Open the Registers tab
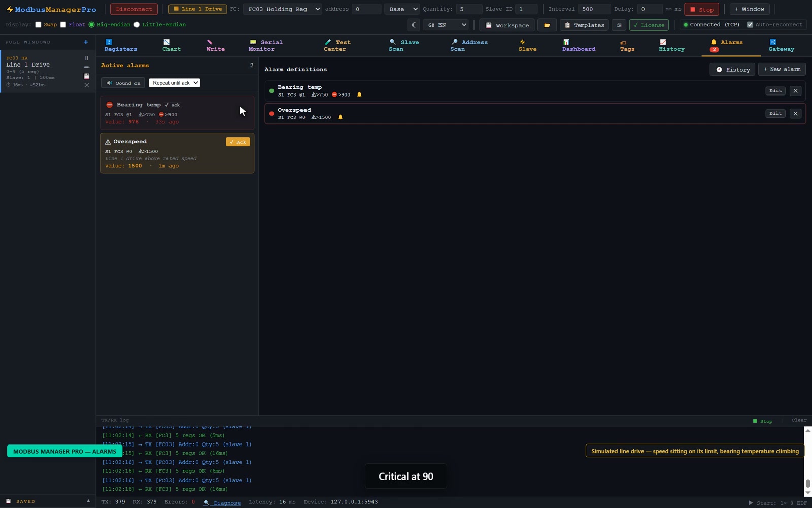The height and width of the screenshot is (508, 812). point(121,46)
